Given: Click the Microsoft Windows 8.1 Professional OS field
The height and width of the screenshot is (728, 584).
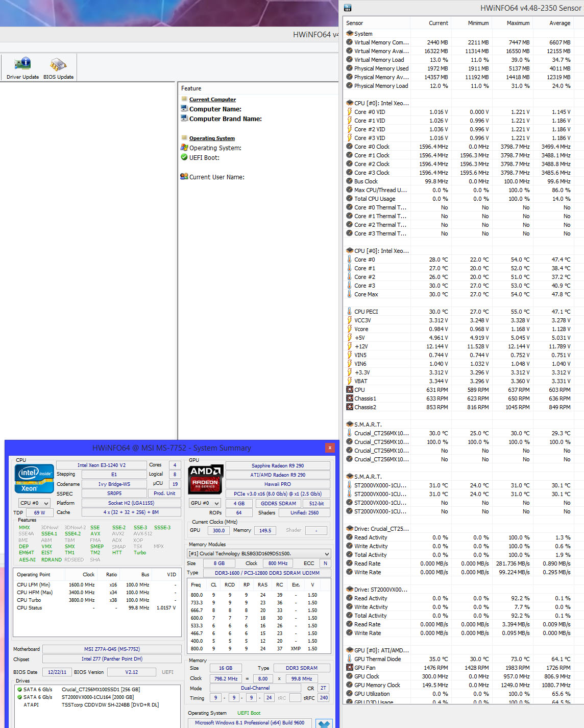Looking at the screenshot, I should click(250, 723).
